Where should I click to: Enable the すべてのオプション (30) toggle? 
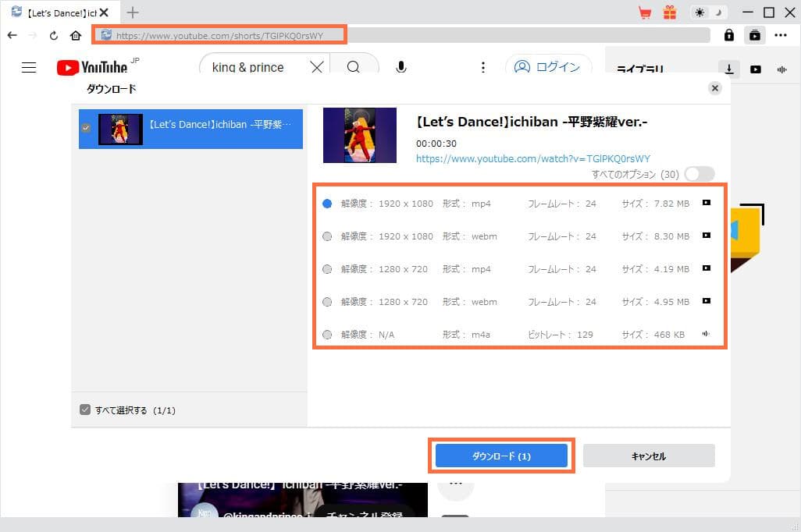[699, 174]
